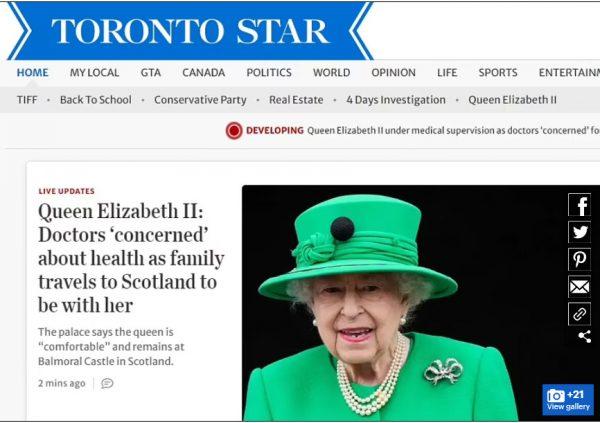Open the +21 View gallery button
600x423 pixels.
click(x=568, y=400)
